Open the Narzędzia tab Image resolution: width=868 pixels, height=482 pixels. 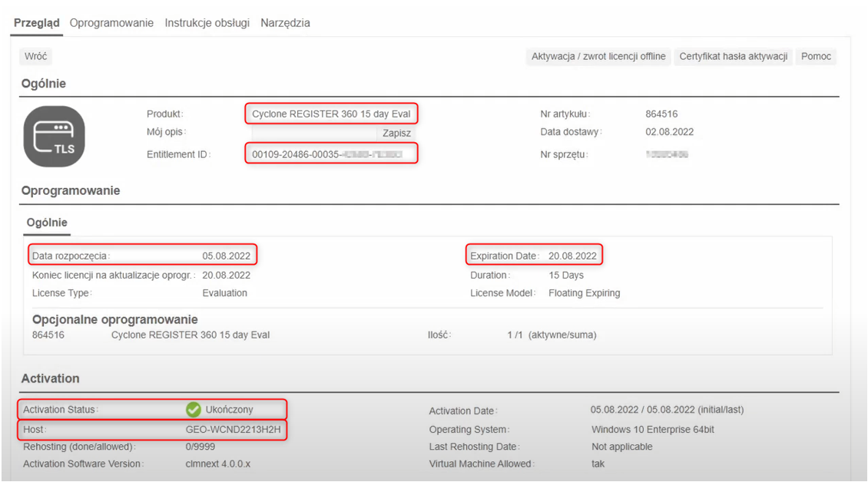(285, 23)
